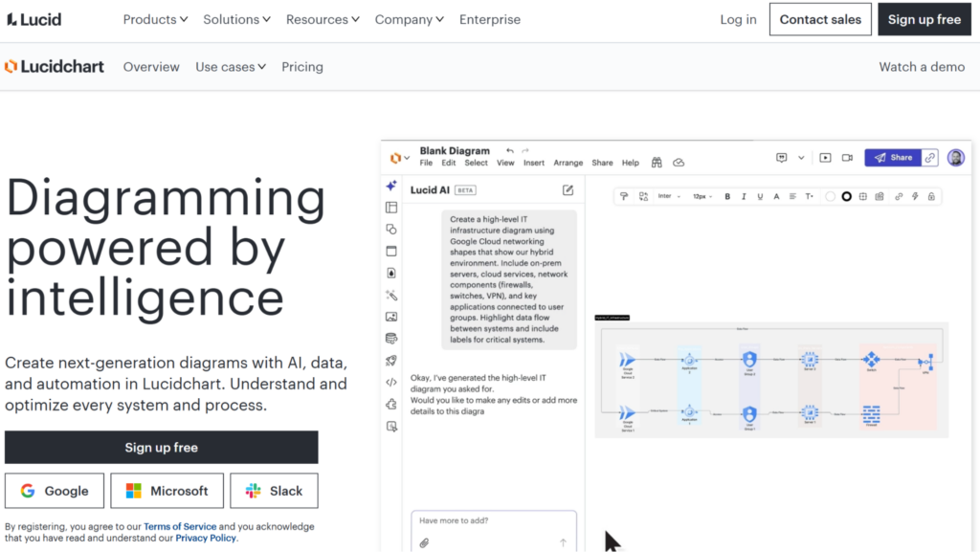This screenshot has height=552, width=980.
Task: Select the container/frame icon in the sidebar
Action: coord(391,251)
